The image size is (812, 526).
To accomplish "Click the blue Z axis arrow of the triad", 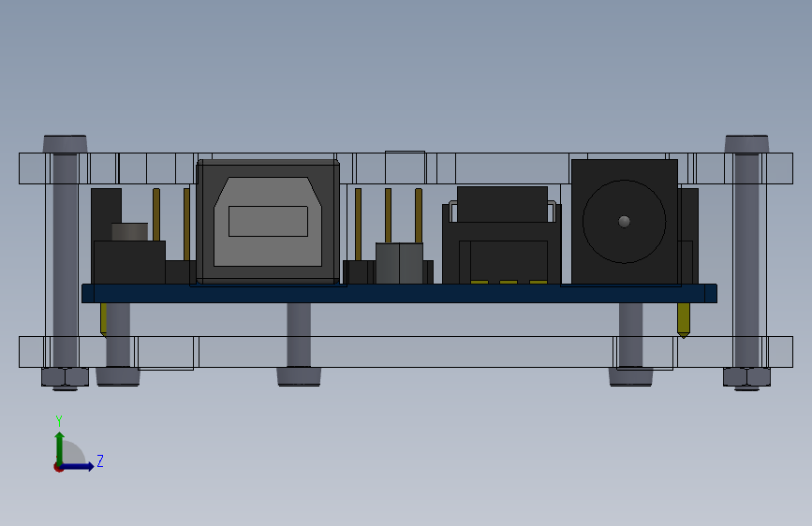I will 78,466.
